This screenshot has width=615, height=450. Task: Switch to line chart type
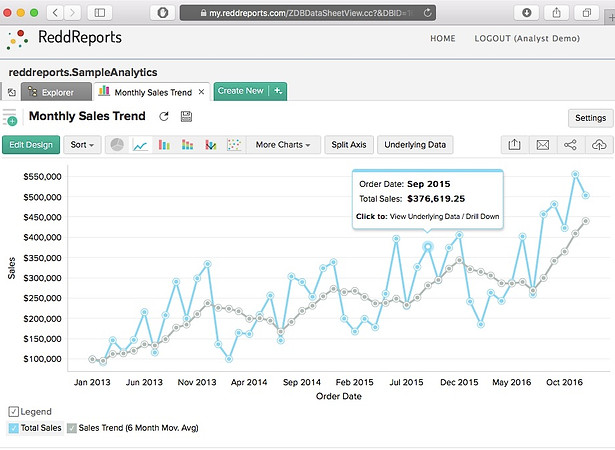(x=141, y=145)
